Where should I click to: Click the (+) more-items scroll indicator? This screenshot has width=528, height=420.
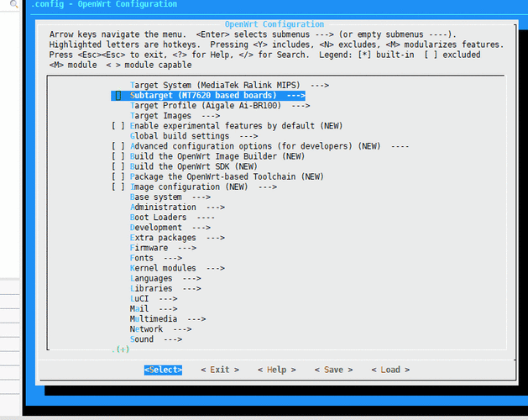click(123, 349)
